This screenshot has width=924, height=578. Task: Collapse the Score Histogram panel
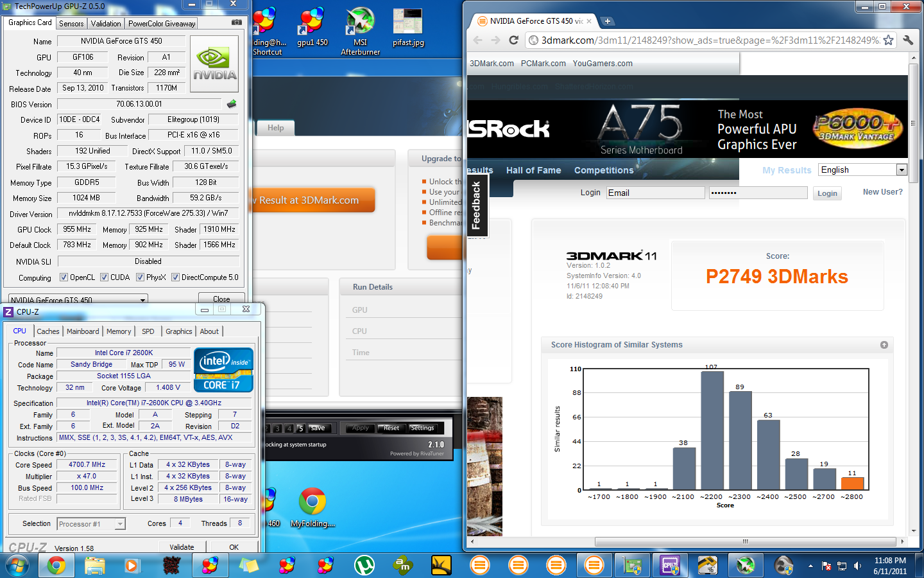tap(884, 345)
